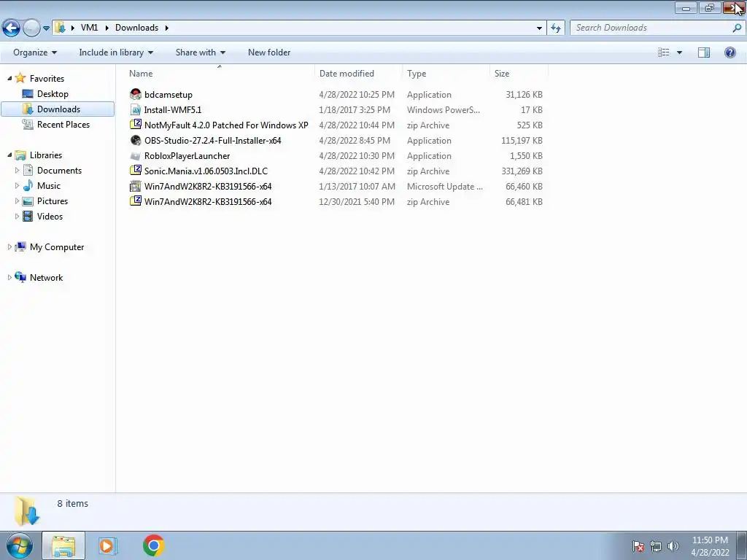Click the Microsoft Update Win7AndW2K8R2 file icon
The height and width of the screenshot is (560, 747).
pyautogui.click(x=136, y=186)
